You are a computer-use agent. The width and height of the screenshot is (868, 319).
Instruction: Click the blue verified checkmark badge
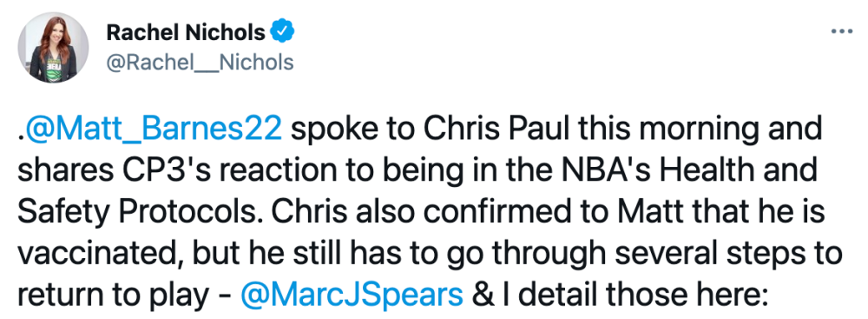click(282, 33)
